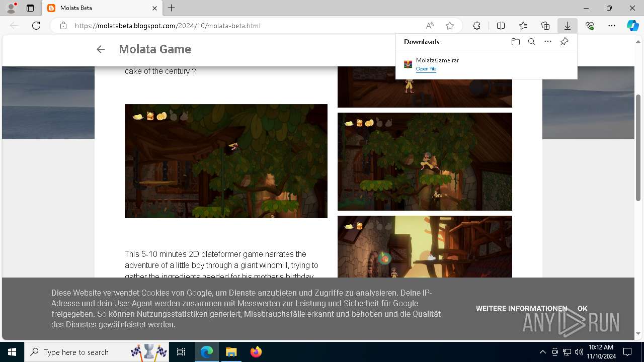Open the clock showing 10:12 AM
Image resolution: width=644 pixels, height=362 pixels.
coord(601,352)
